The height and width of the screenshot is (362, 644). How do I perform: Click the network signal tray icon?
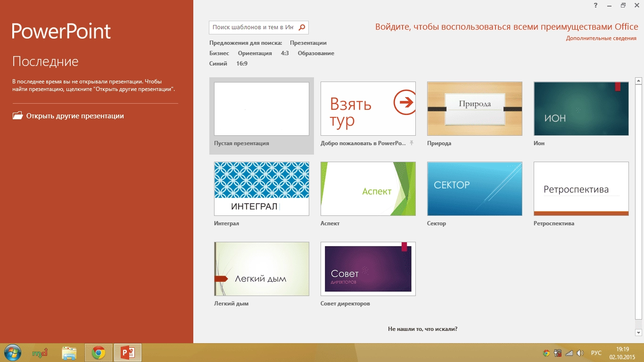569,353
